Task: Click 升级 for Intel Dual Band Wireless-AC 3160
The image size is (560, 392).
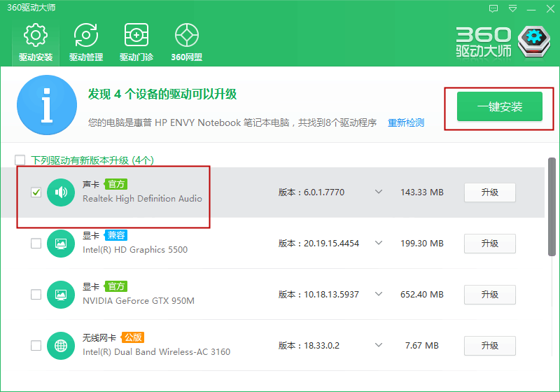Action: click(489, 346)
